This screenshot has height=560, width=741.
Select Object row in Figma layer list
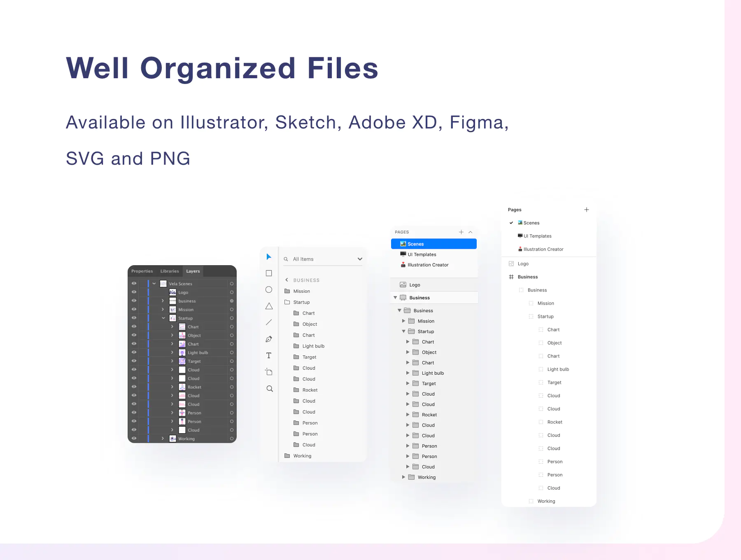[549, 343]
